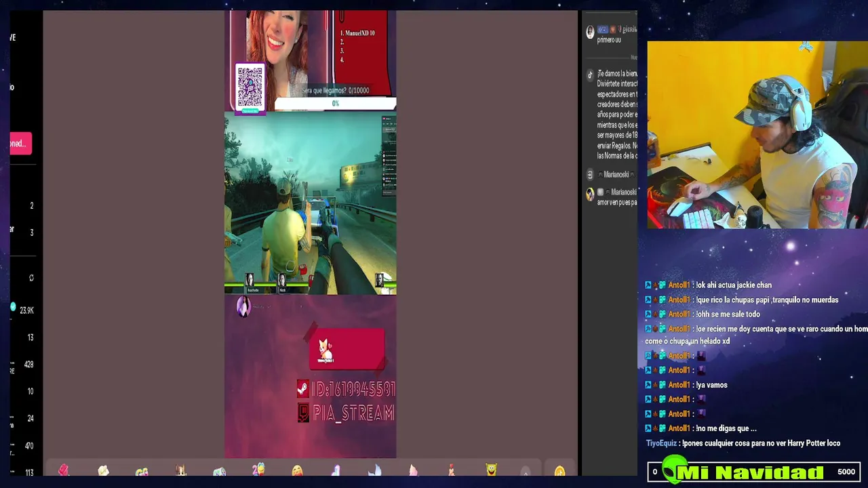Click the sidebar count 428
868x488 pixels.
[x=28, y=365]
